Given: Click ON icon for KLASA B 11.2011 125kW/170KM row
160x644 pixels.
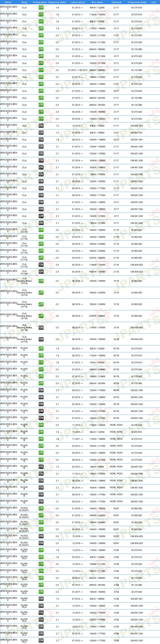Looking at the screenshot, I should 41,474.
